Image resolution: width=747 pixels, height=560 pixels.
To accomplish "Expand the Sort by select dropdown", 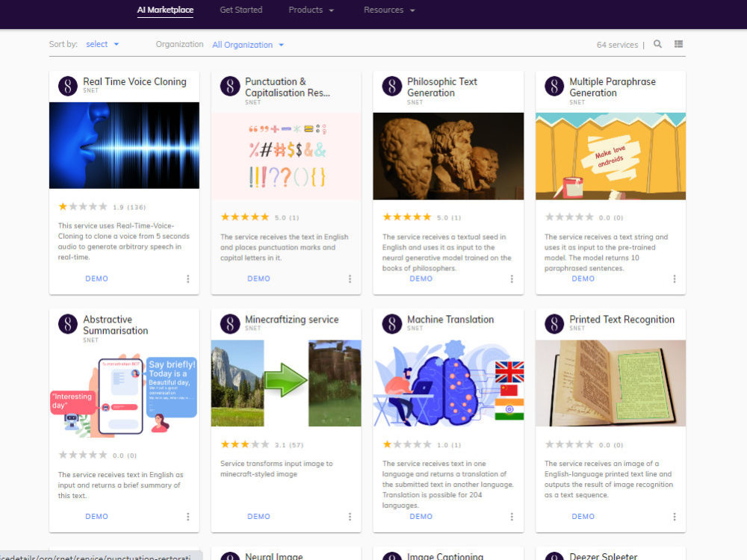I will (102, 44).
